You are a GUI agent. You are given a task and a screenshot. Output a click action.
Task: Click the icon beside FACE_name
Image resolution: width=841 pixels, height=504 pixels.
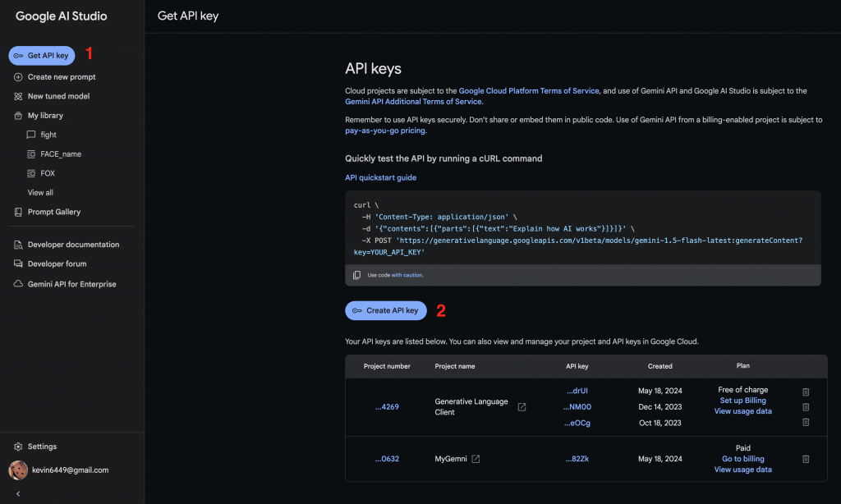click(x=31, y=154)
